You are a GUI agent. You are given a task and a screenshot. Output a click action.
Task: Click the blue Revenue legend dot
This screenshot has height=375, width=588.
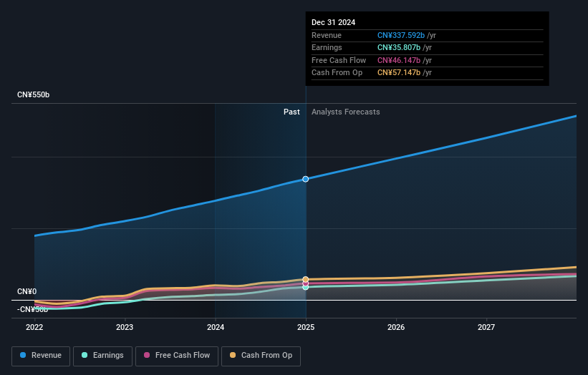coord(23,355)
